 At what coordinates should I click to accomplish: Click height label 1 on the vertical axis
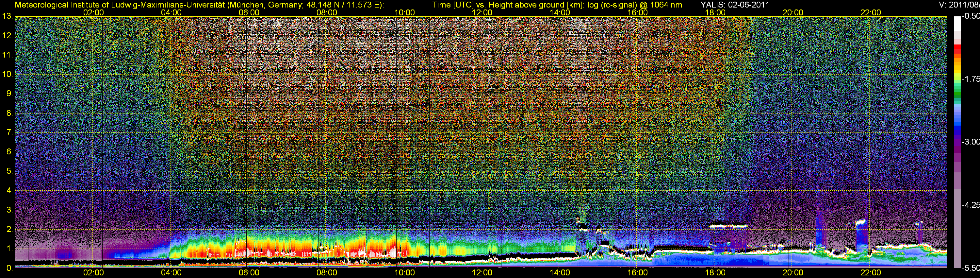coord(9,249)
